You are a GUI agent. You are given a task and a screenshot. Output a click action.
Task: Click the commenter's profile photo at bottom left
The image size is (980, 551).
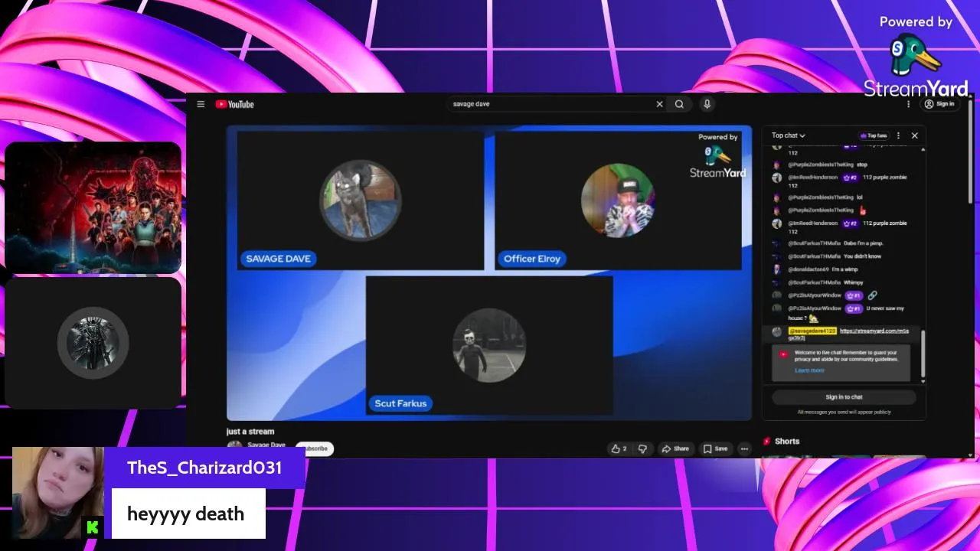pyautogui.click(x=58, y=492)
